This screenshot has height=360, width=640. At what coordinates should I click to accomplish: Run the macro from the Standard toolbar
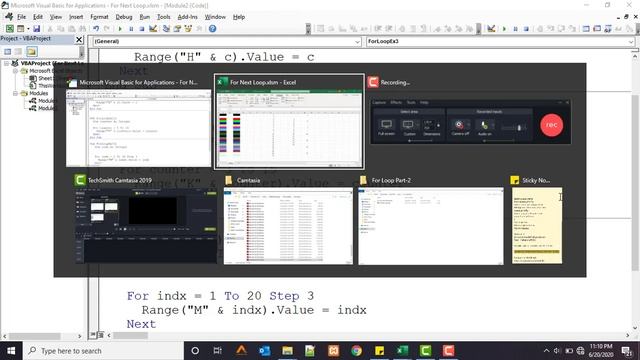[120, 29]
